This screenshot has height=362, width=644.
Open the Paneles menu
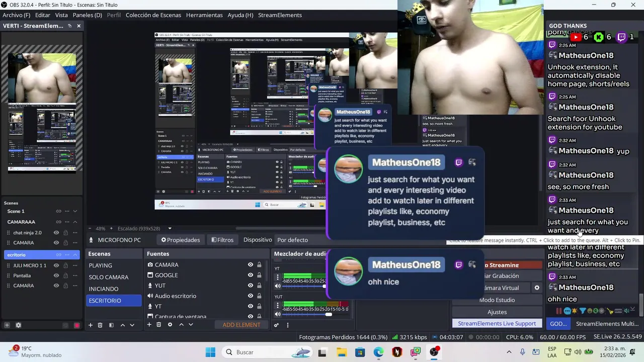[87, 15]
